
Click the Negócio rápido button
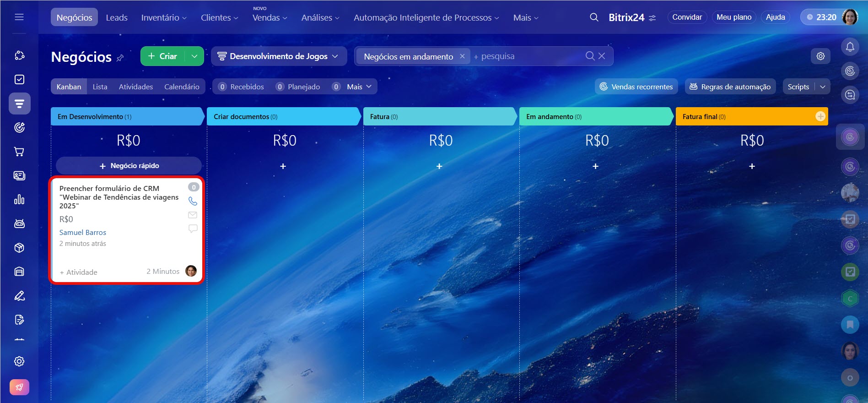(129, 166)
